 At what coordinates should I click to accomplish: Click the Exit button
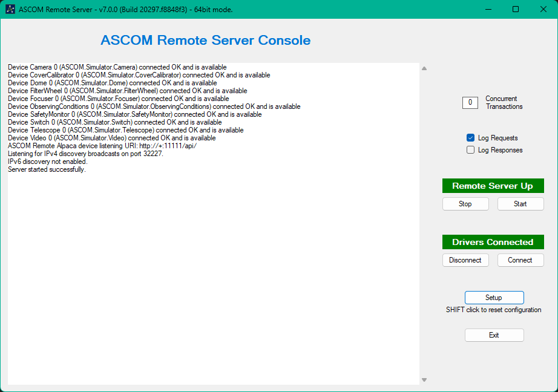pyautogui.click(x=494, y=335)
